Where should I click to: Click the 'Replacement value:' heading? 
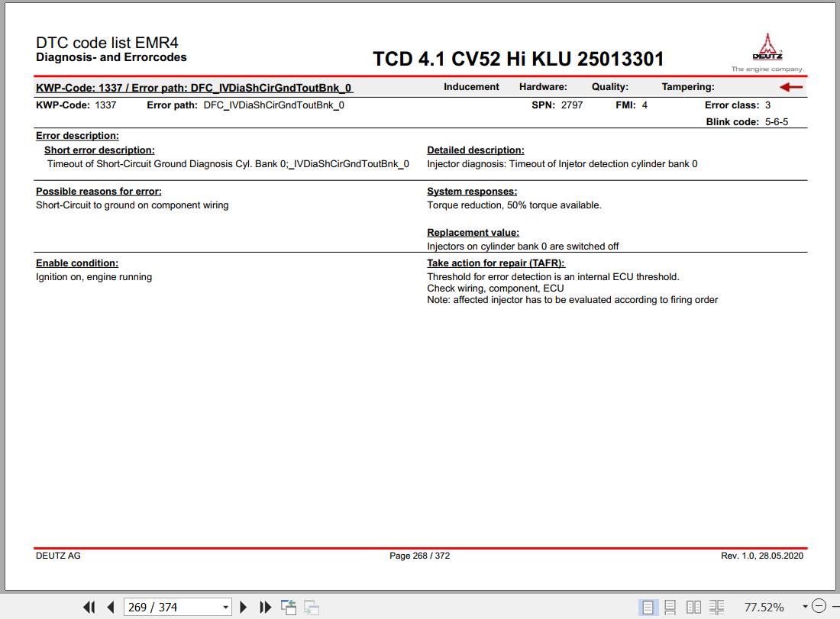[473, 232]
